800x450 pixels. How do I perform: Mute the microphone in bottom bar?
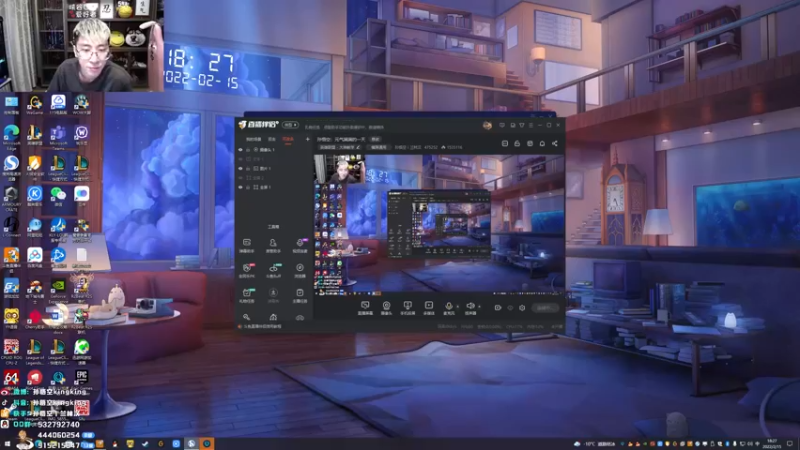[x=448, y=308]
